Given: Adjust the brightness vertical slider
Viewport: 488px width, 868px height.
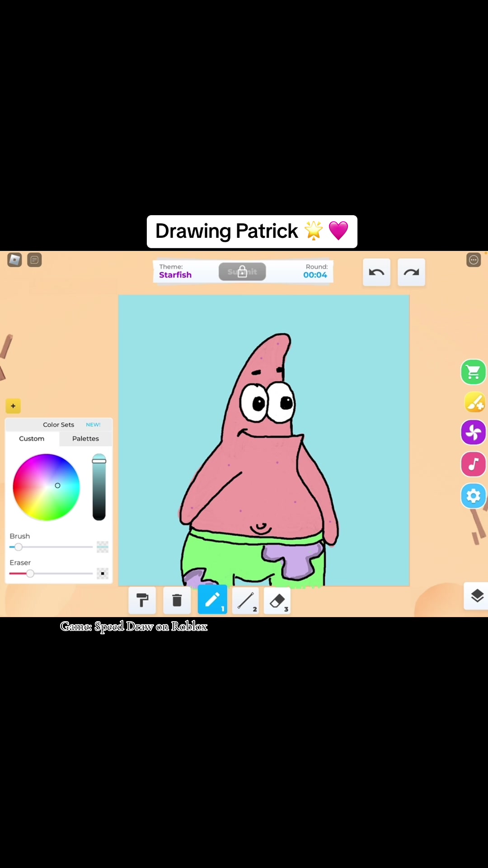Looking at the screenshot, I should pos(99,487).
